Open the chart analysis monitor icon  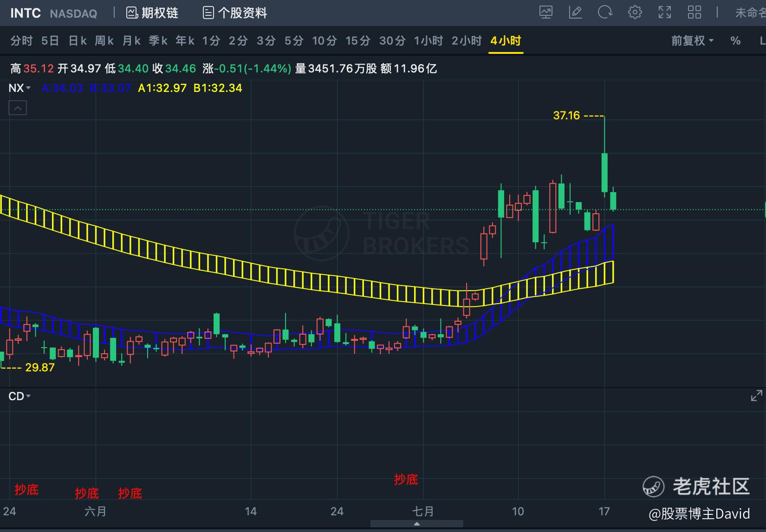click(546, 13)
